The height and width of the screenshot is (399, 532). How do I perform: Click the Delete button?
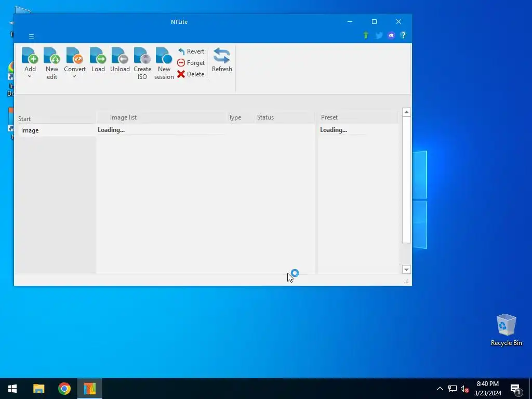pyautogui.click(x=191, y=74)
